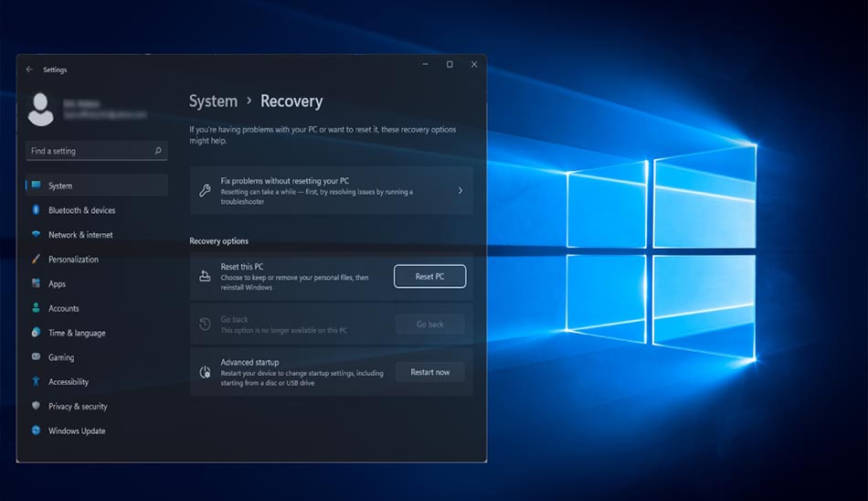Open Bluetooth & devices via its icon

(x=36, y=210)
